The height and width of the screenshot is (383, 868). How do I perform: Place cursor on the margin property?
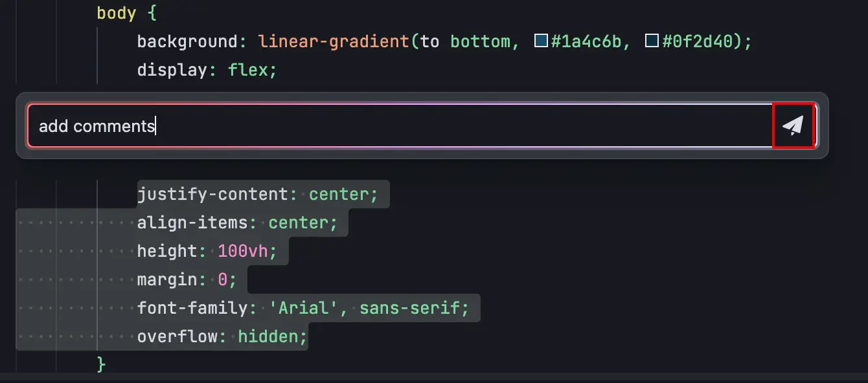(167, 279)
